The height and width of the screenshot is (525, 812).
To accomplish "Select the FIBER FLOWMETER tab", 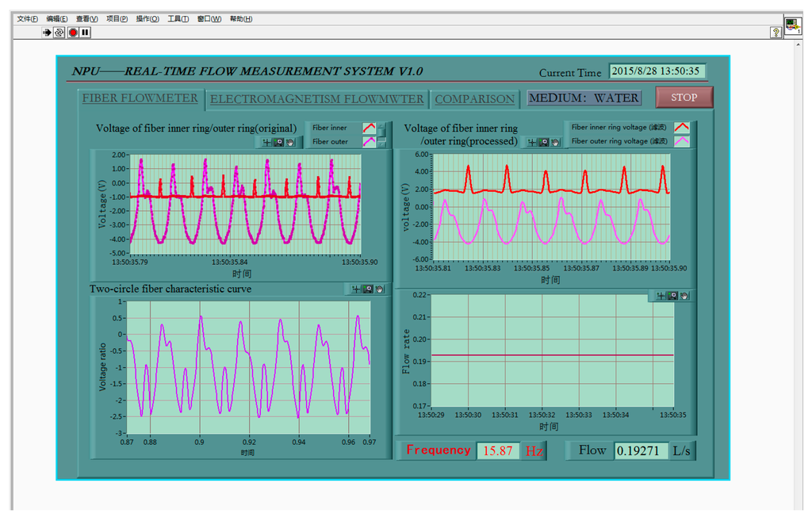I will coord(140,98).
